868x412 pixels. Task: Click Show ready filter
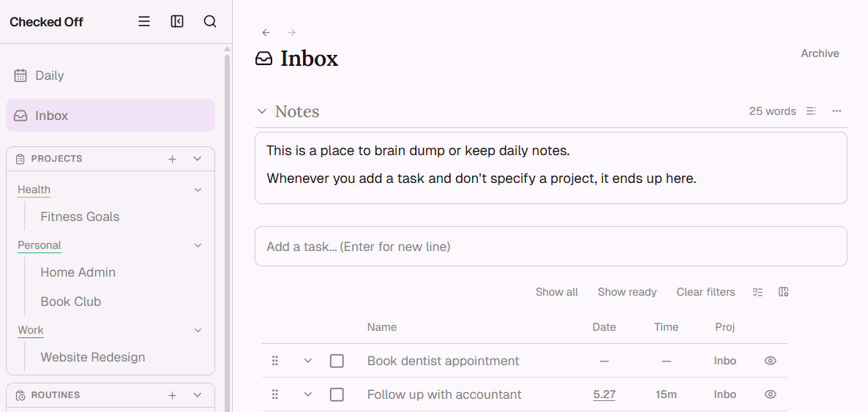click(x=626, y=292)
